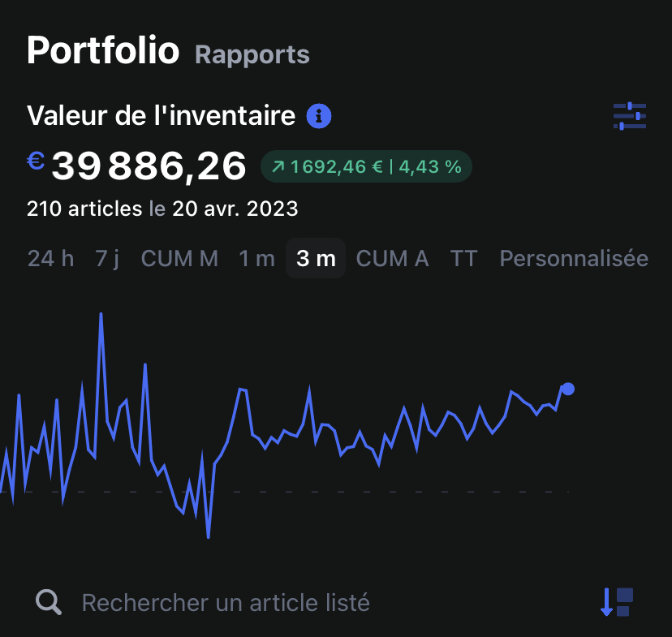The height and width of the screenshot is (637, 672).
Task: Select the 24 h time range
Action: click(x=50, y=258)
